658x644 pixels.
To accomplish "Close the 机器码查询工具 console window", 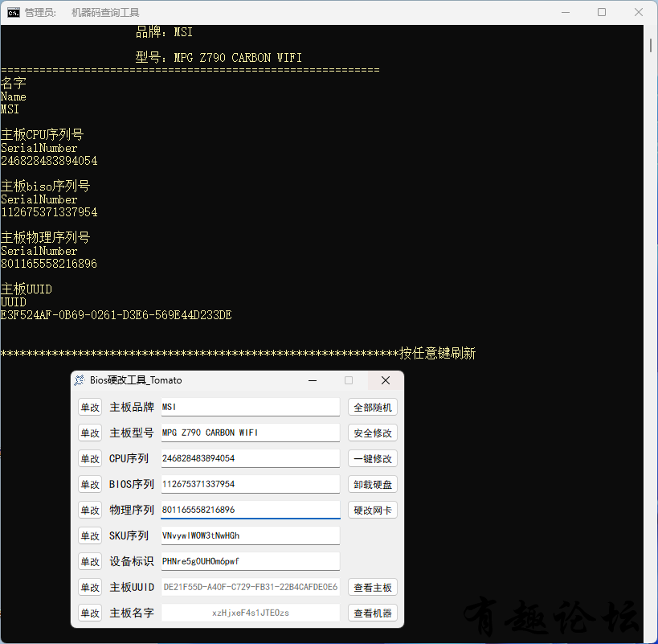I will pyautogui.click(x=639, y=13).
